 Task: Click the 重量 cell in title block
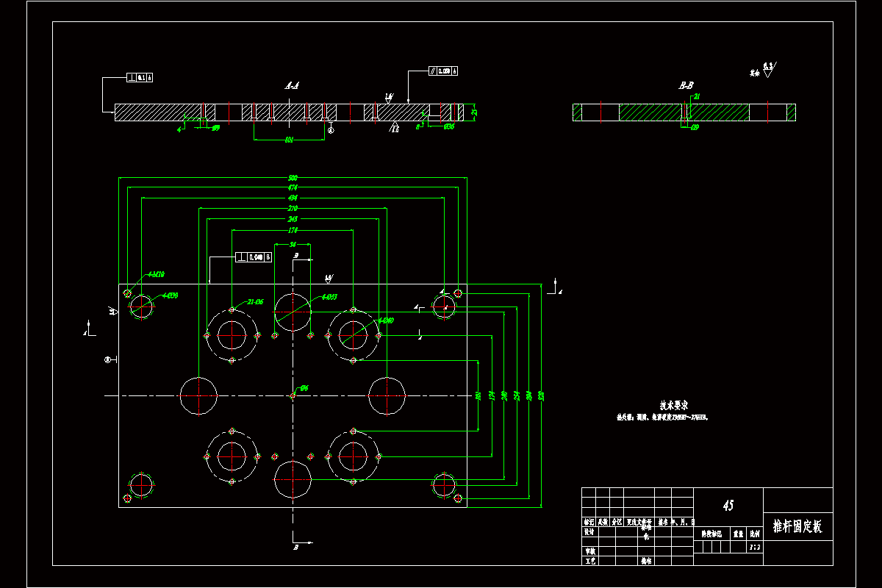pyautogui.click(x=738, y=534)
